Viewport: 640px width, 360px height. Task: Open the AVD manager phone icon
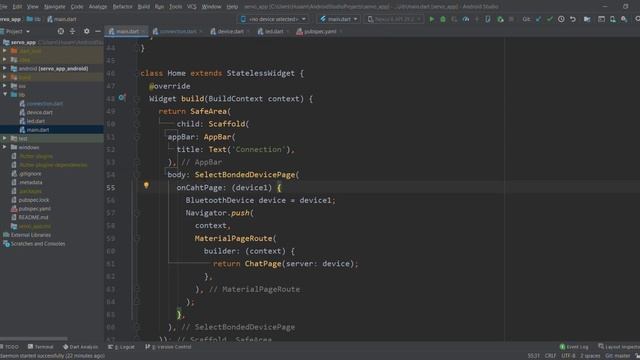point(613,19)
